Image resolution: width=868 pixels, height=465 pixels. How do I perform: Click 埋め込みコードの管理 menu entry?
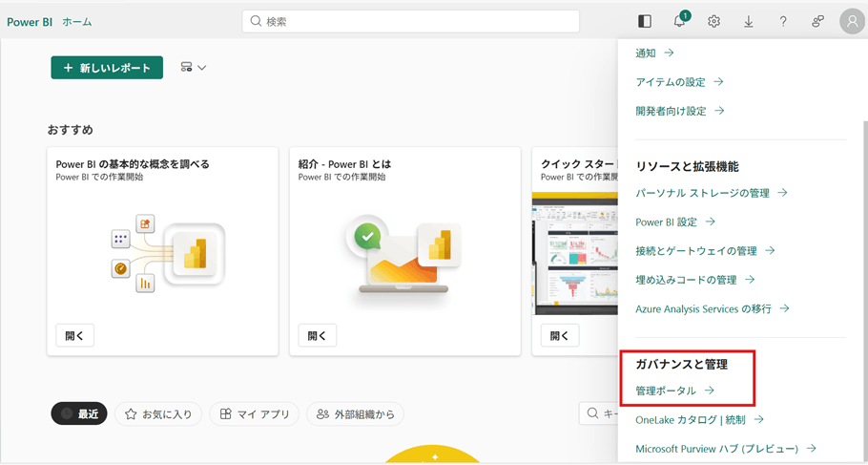point(694,280)
